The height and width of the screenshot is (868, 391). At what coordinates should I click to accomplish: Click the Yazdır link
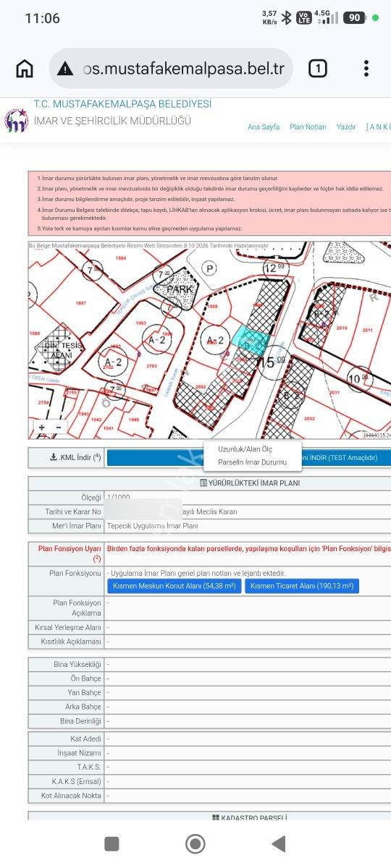[346, 127]
